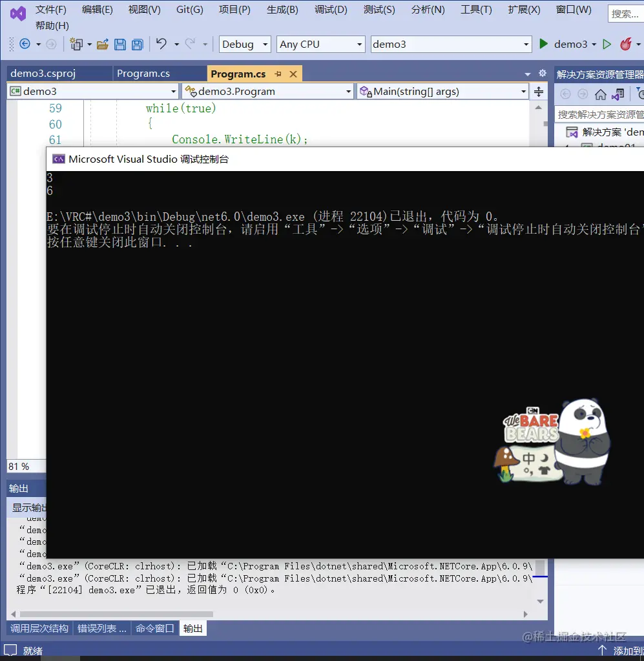Click Solution Explorer switch views icon
644x661 pixels.
[618, 94]
